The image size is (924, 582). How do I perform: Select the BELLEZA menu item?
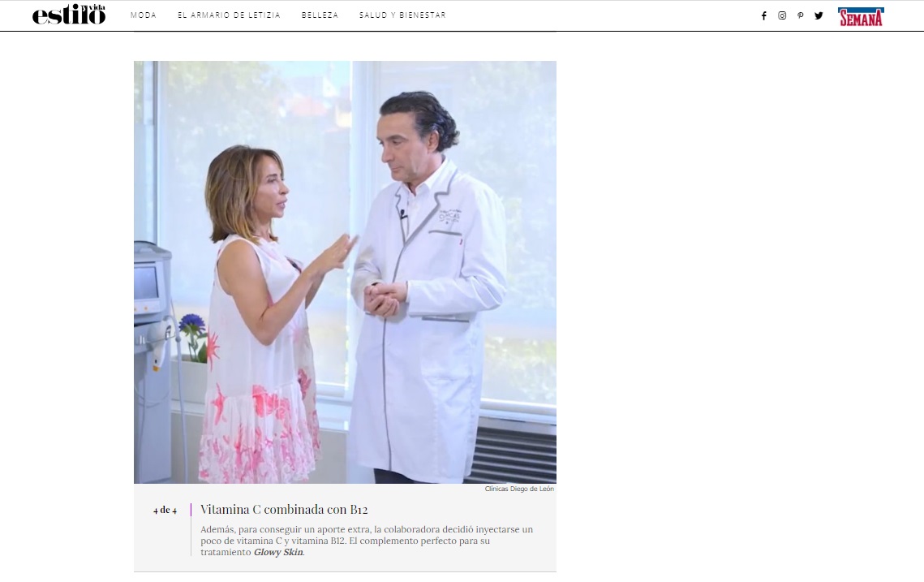[x=320, y=15]
